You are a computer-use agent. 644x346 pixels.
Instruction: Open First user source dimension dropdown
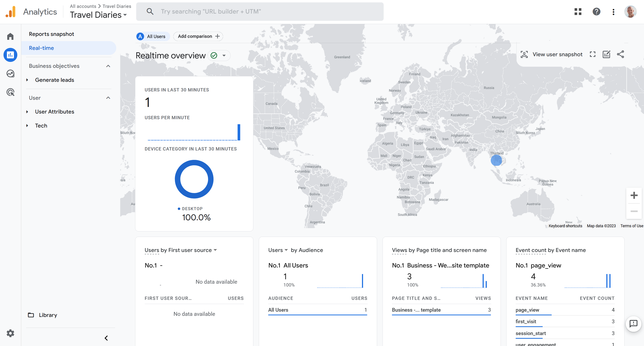tap(215, 250)
